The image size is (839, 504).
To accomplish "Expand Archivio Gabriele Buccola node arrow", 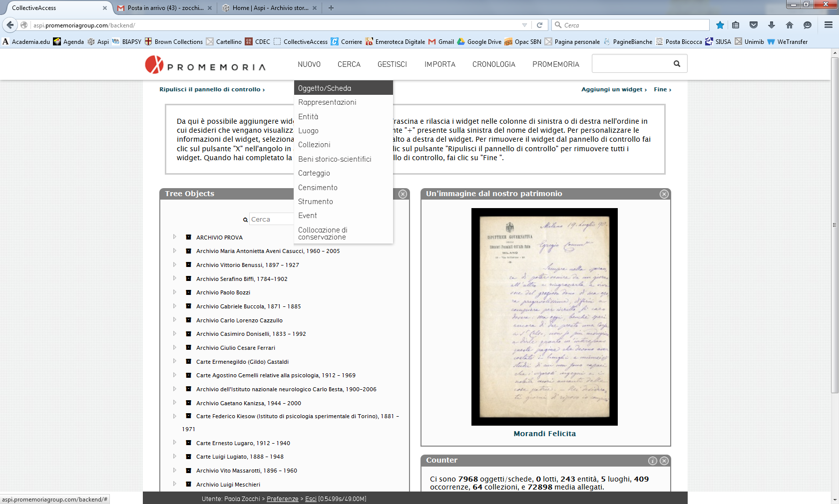I will (174, 306).
